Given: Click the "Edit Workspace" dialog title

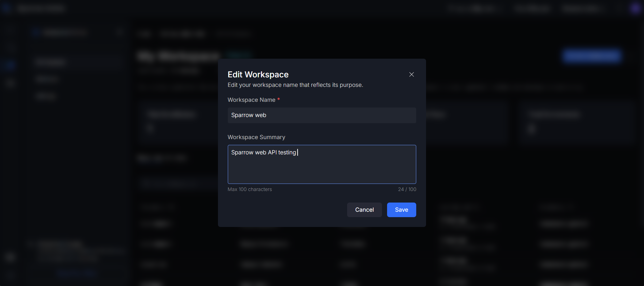Looking at the screenshot, I should pyautogui.click(x=258, y=75).
